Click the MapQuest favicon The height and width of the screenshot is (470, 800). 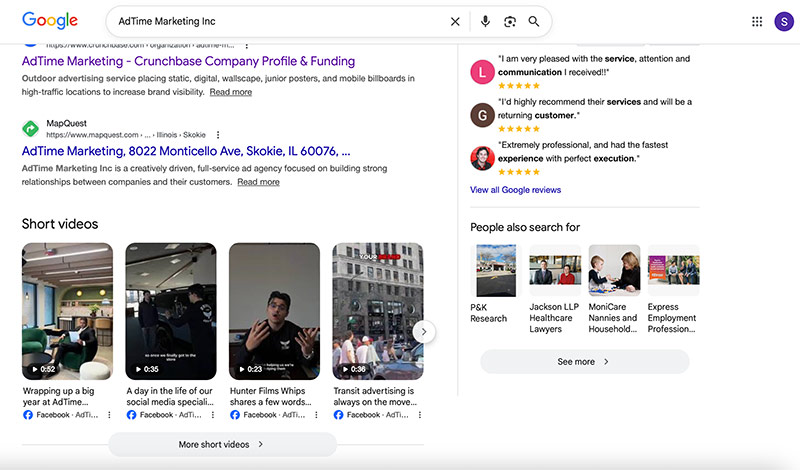(x=31, y=129)
